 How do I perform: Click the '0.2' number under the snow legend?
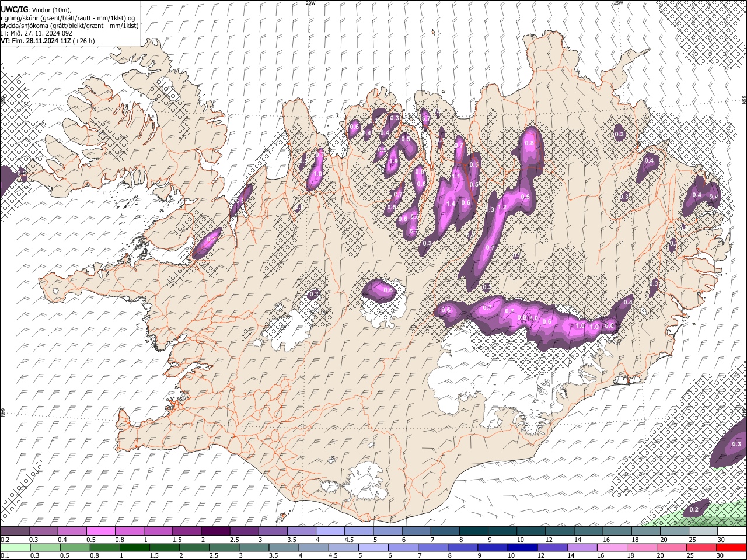[x=4, y=540]
